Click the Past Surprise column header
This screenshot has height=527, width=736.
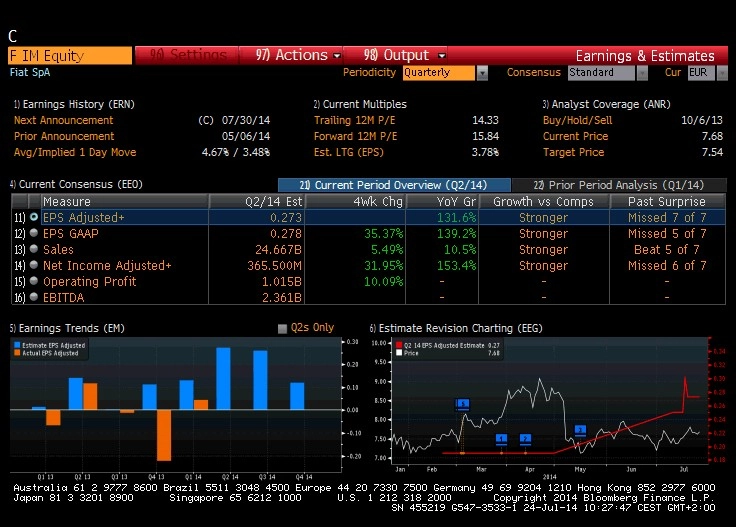tap(667, 201)
